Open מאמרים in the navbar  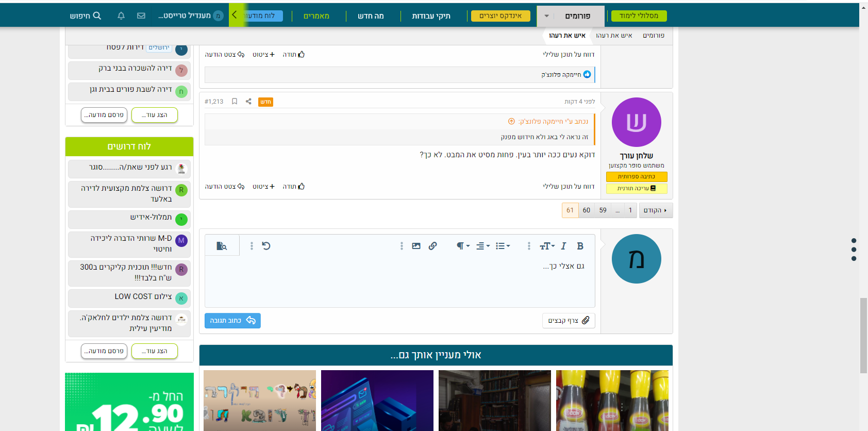(316, 16)
